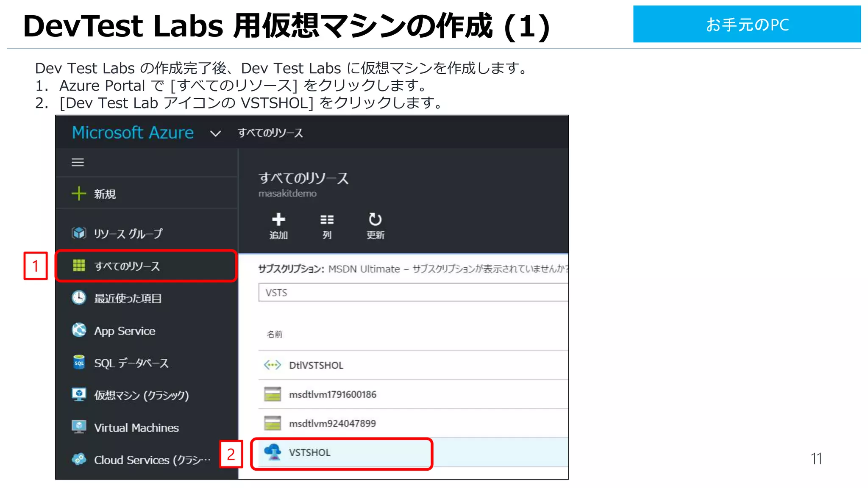Click the Microsoft Azure logo text
Screen dimensions: 868x488
133,133
